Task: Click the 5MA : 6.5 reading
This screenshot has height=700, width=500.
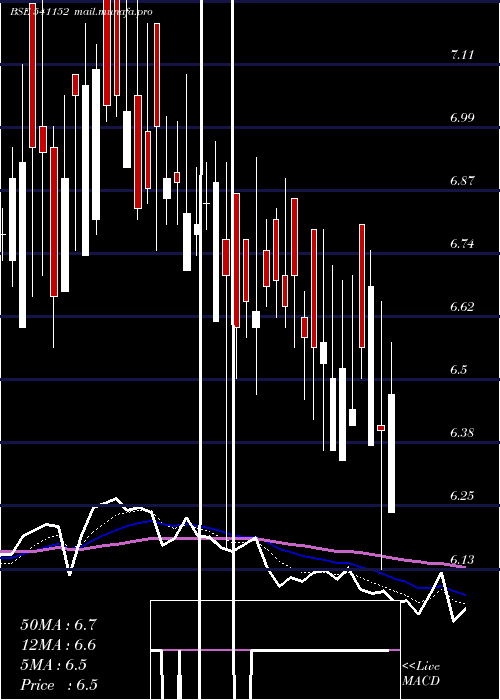Action: [x=54, y=665]
